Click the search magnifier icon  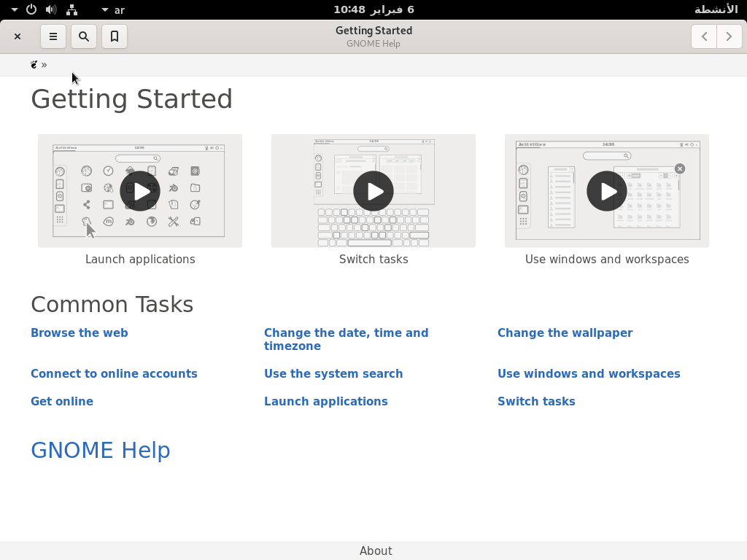click(x=84, y=36)
